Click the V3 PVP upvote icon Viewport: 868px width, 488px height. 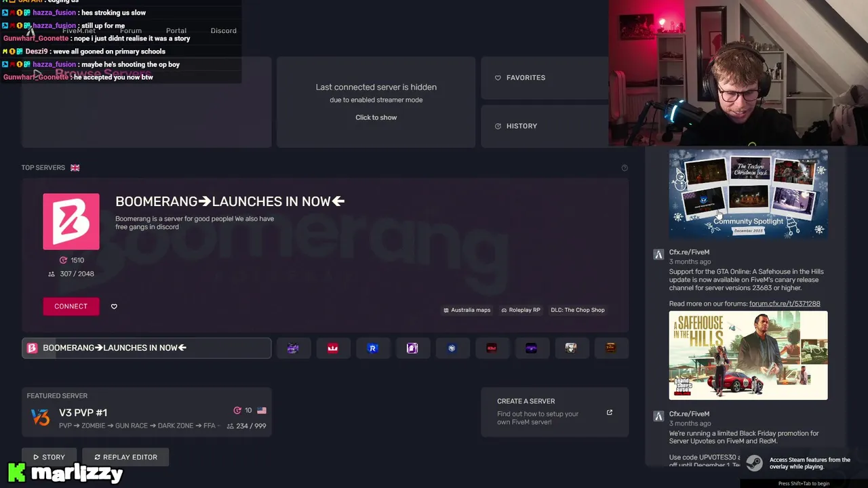237,411
